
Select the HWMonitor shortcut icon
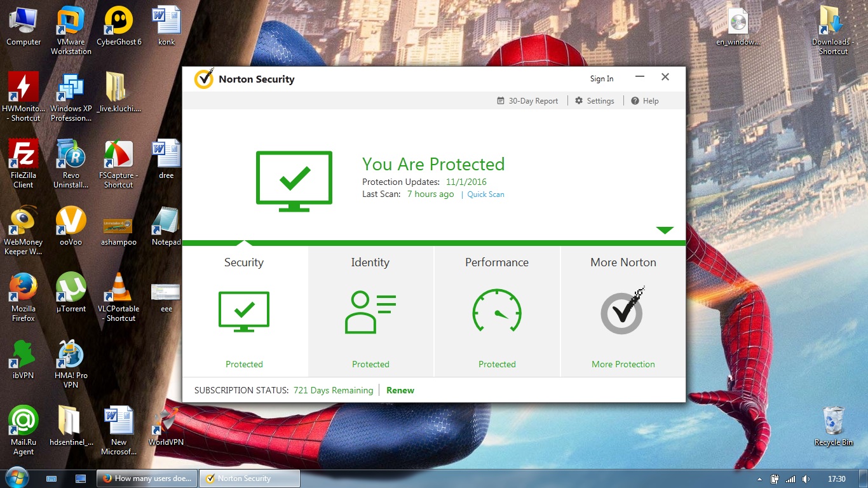pyautogui.click(x=24, y=97)
